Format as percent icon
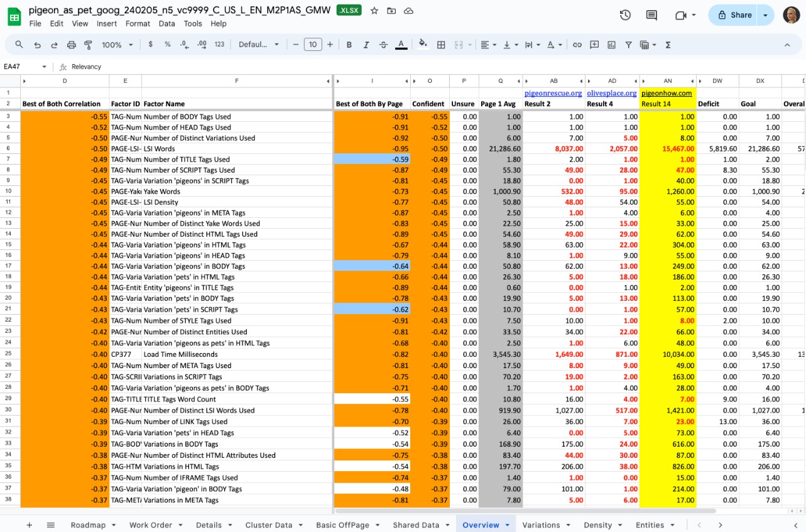 pos(167,45)
